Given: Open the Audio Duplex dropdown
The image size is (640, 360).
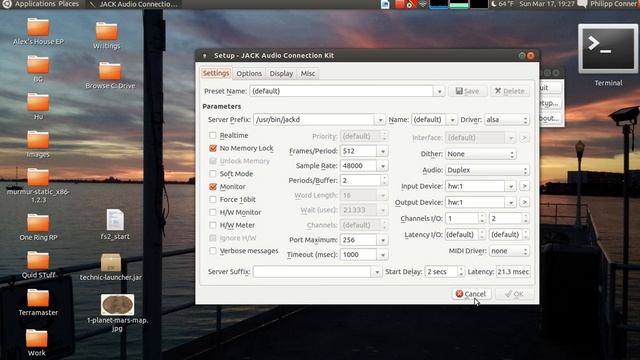Looking at the screenshot, I should click(487, 170).
